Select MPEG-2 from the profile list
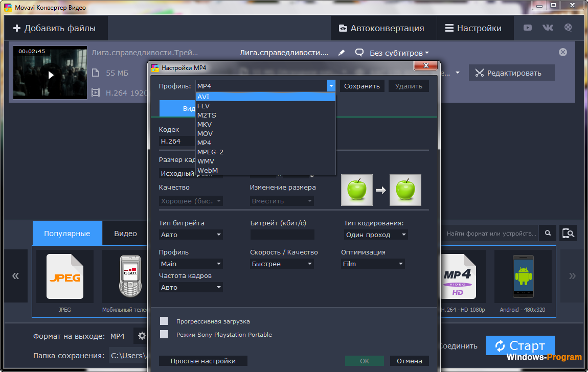 point(265,152)
